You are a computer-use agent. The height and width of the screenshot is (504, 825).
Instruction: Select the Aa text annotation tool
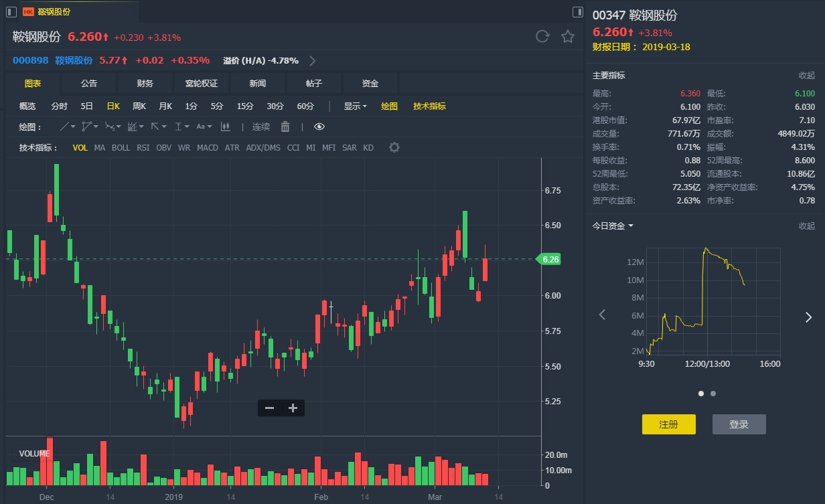(200, 127)
